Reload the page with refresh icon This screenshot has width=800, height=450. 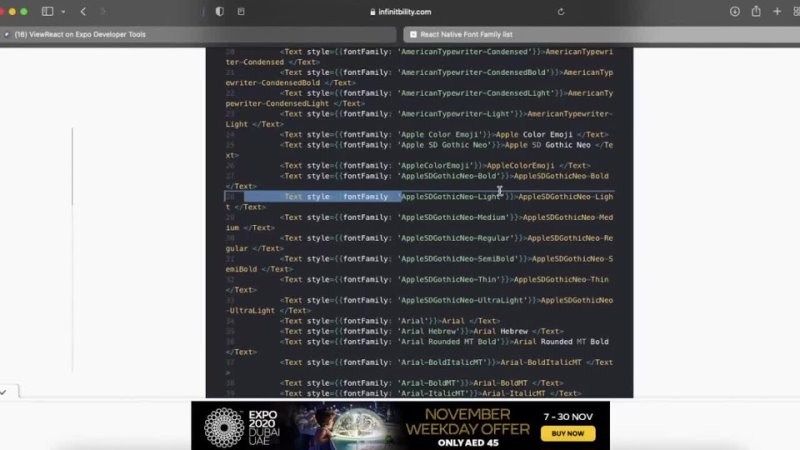point(561,12)
